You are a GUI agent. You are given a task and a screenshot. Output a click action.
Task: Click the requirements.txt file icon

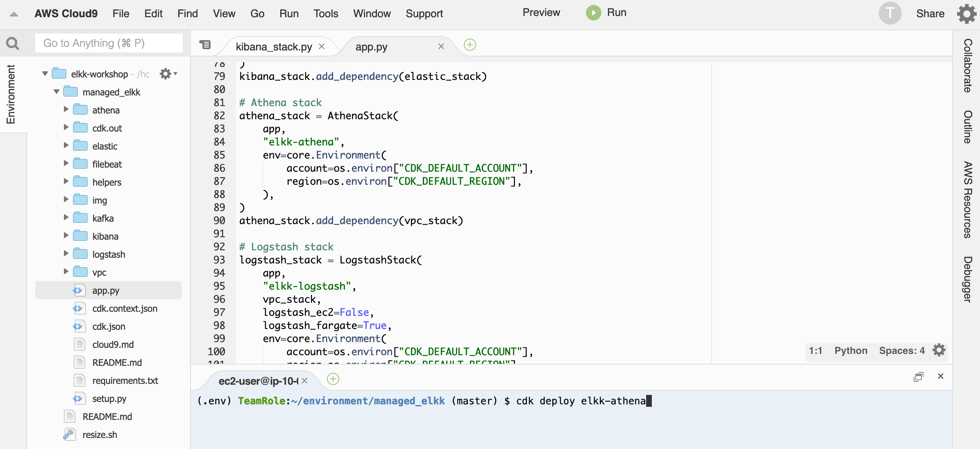(x=79, y=381)
